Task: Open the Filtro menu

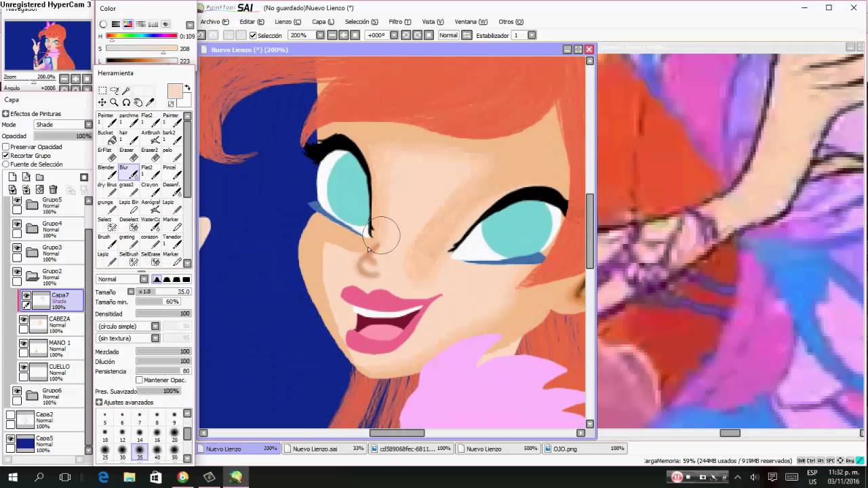Action: click(x=399, y=22)
